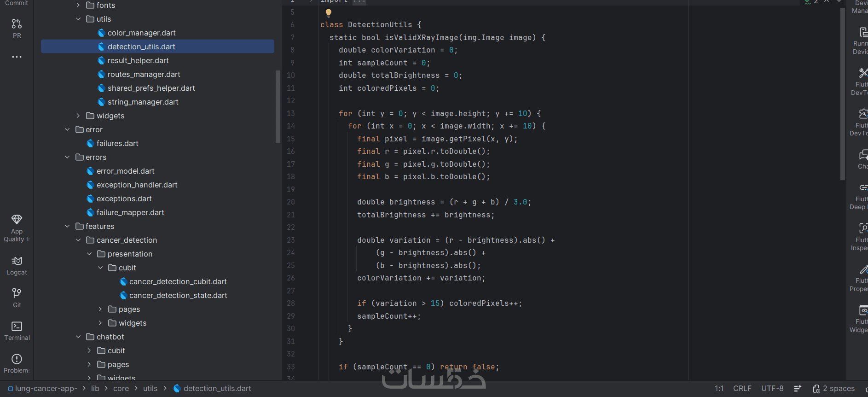This screenshot has width=868, height=397.
Task: Click the 'class DetectionUtils' declaration line
Action: (370, 25)
